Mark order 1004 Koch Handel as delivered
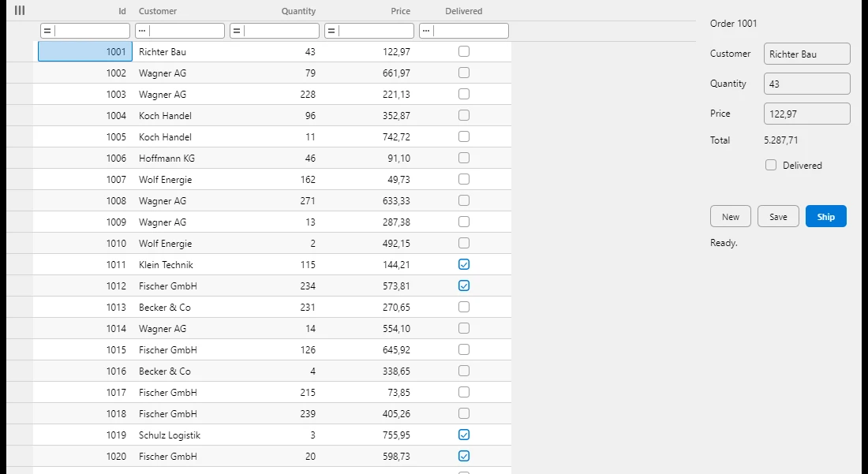This screenshot has height=474, width=868. [464, 116]
